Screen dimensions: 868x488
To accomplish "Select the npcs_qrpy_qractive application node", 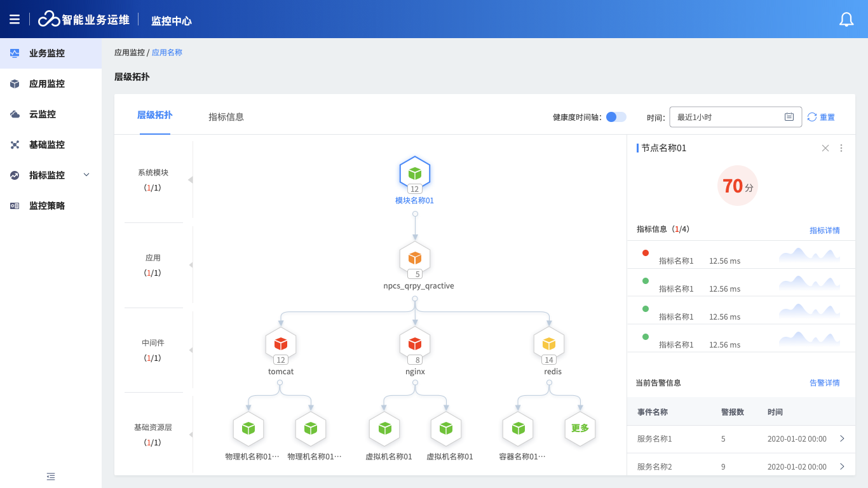I will click(x=415, y=258).
